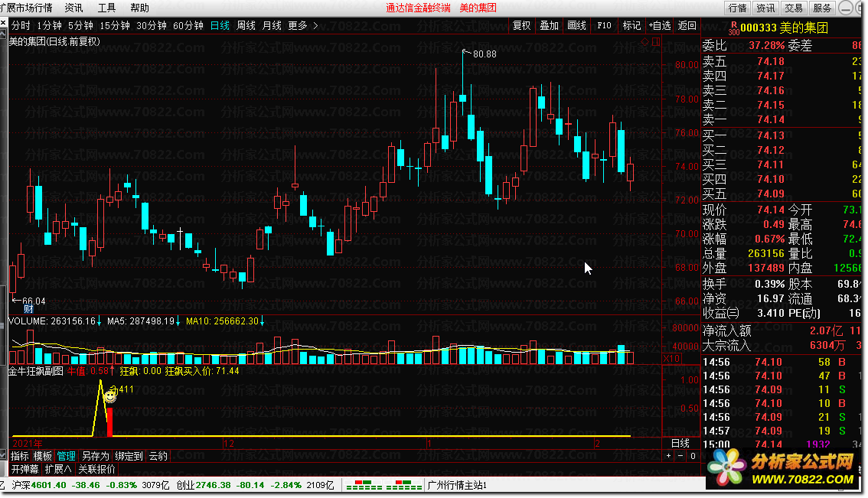The height and width of the screenshot is (498, 868).
Task: Click the diamond icon at the chart's top-right corner
Action: point(645,42)
